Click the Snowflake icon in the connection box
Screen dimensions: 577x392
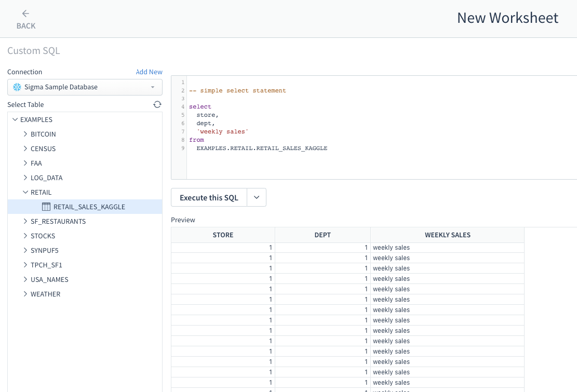coord(17,87)
